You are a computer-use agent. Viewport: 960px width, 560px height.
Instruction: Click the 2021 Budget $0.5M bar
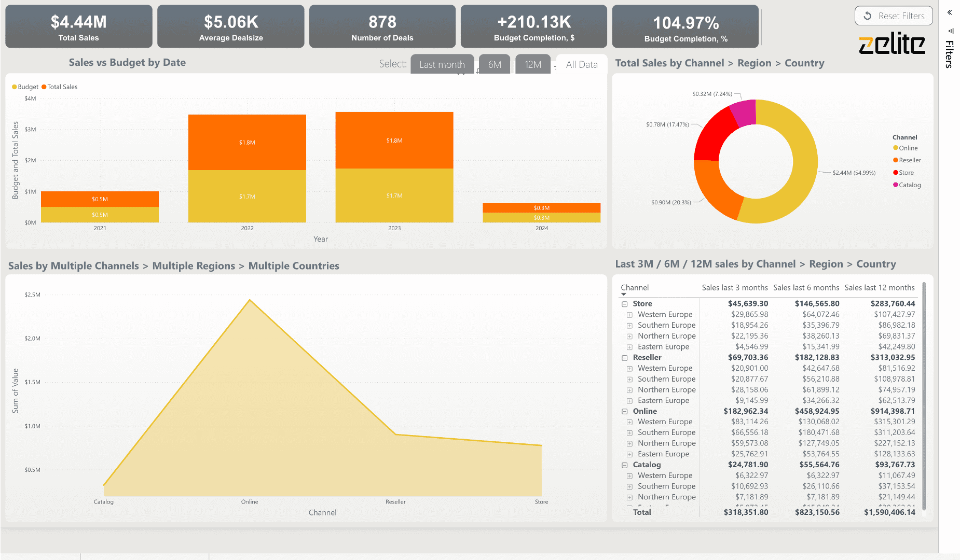(100, 215)
